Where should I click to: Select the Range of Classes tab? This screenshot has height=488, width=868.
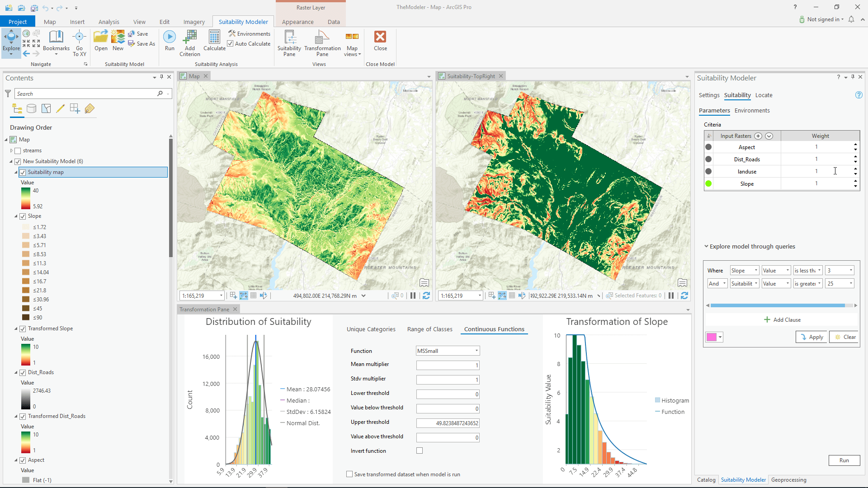pos(429,329)
